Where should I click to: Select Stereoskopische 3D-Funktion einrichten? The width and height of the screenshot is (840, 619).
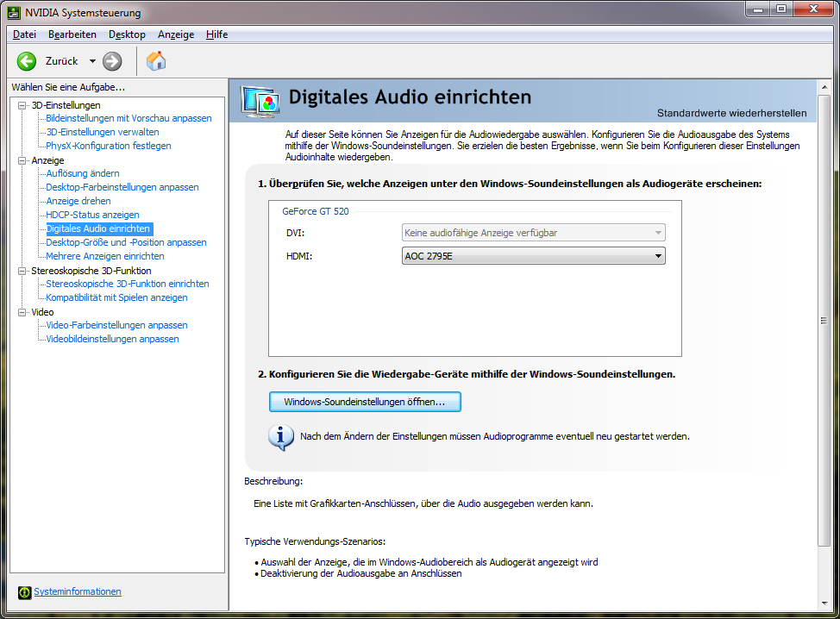tap(128, 284)
